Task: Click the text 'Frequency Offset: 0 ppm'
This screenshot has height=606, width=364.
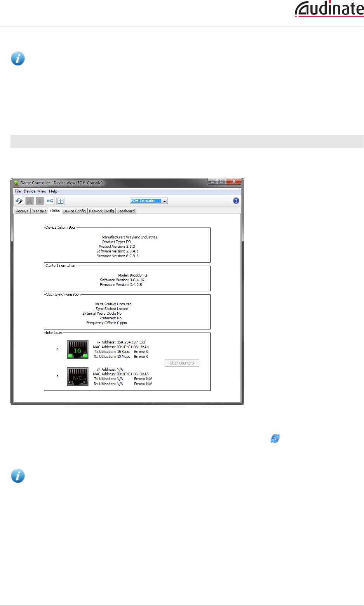Action: pyautogui.click(x=106, y=322)
